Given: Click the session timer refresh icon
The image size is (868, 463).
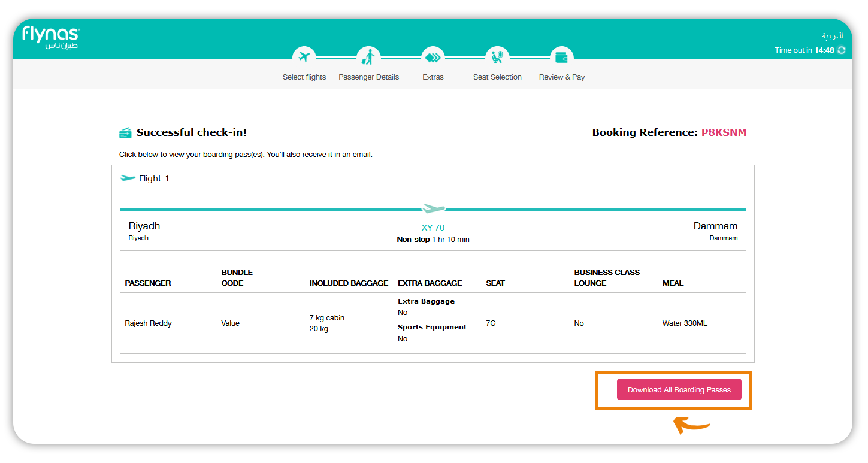Looking at the screenshot, I should (842, 50).
